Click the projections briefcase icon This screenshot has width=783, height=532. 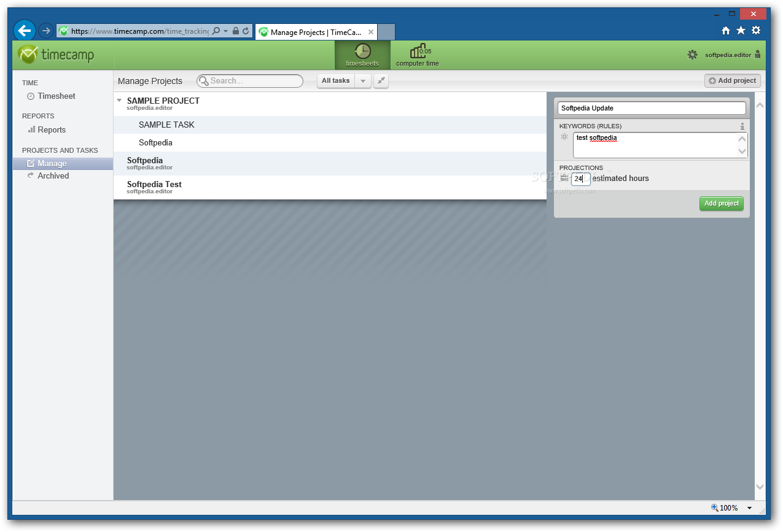point(564,178)
